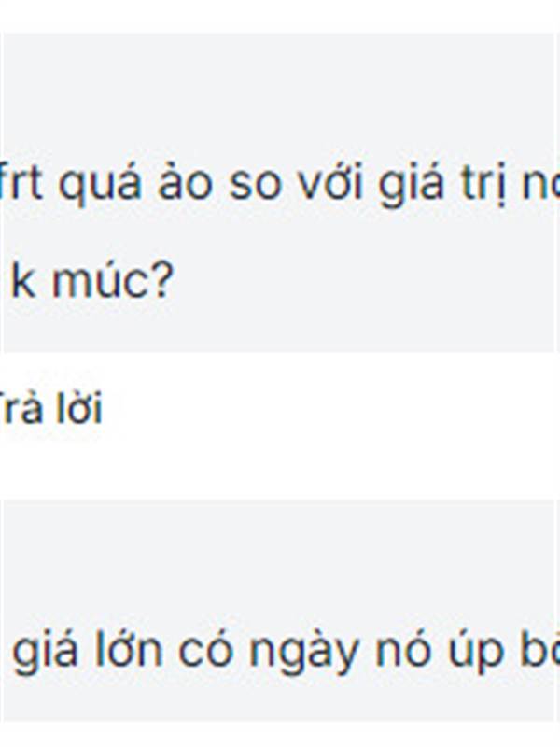
Task: Click the letter "k" before "múc?"
Action: point(23,279)
